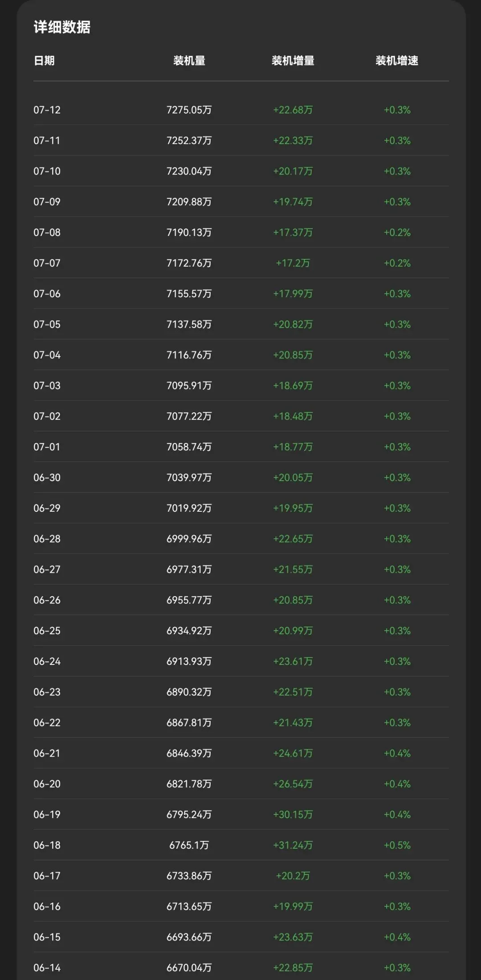Image resolution: width=481 pixels, height=980 pixels.
Task: Click install count 7252.37万
Action: (189, 141)
